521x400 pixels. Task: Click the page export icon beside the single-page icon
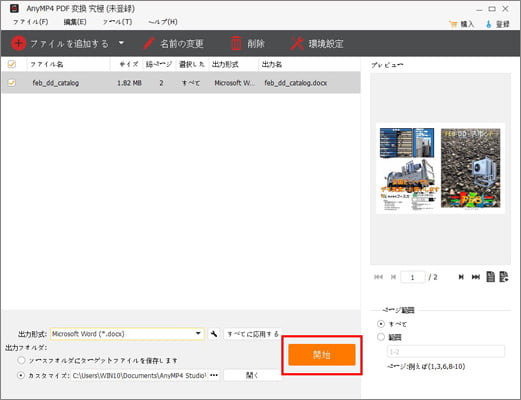coord(504,277)
